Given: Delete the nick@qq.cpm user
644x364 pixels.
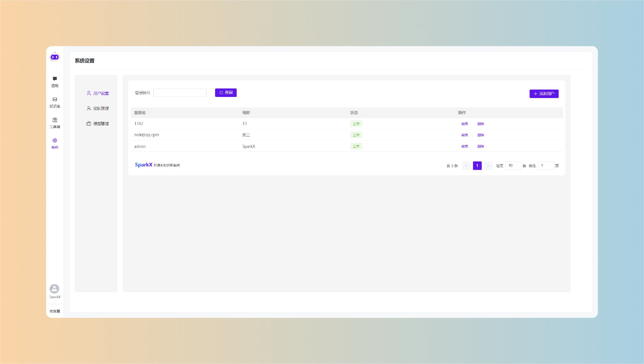Looking at the screenshot, I should (x=480, y=135).
